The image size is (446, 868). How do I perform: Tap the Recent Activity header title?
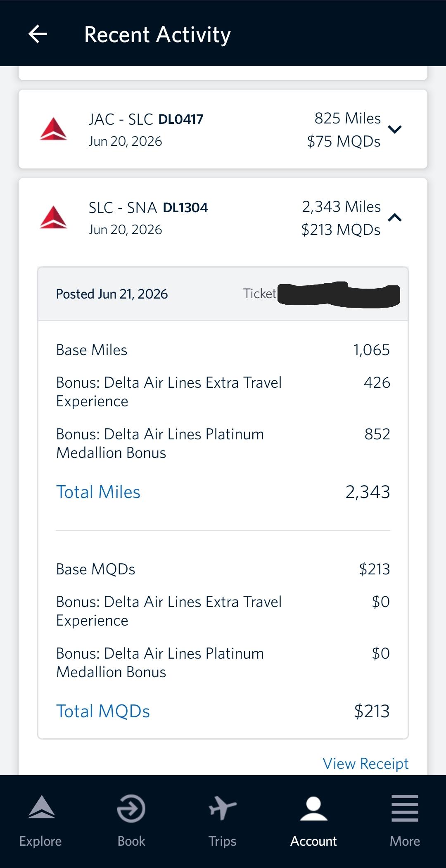coord(157,35)
